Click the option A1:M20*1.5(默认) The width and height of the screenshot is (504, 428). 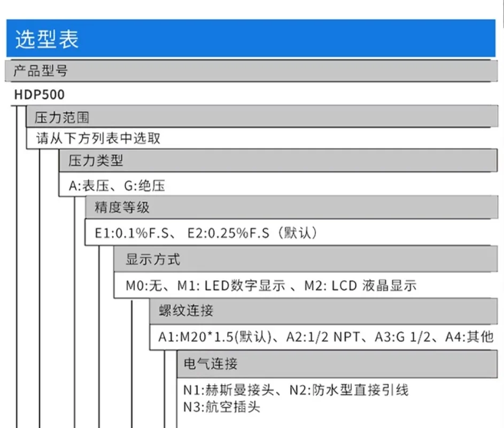point(215,337)
